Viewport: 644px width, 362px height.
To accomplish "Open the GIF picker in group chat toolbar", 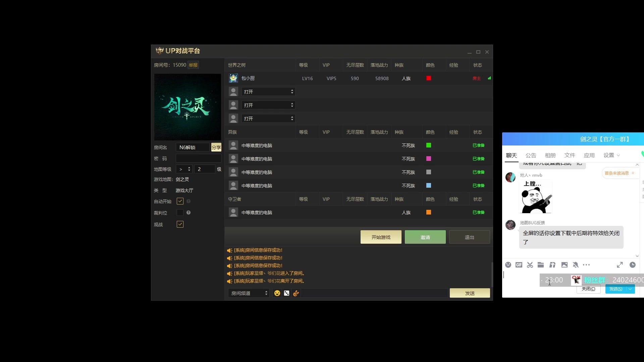I will pos(519,265).
